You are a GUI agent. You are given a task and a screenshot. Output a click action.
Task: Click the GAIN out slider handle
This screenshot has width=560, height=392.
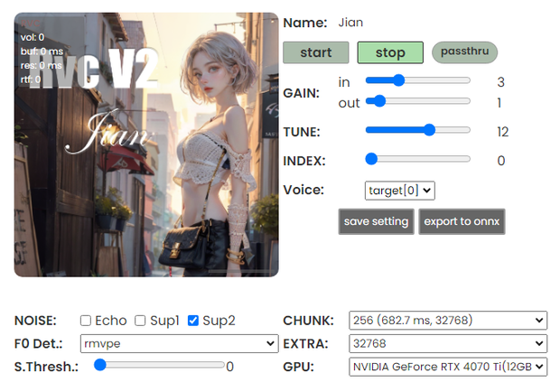[379, 101]
